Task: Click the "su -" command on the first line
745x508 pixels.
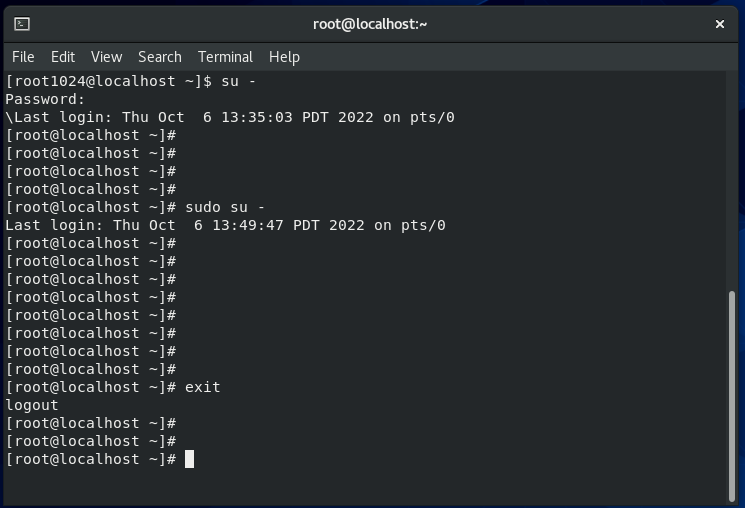Action: [239, 81]
